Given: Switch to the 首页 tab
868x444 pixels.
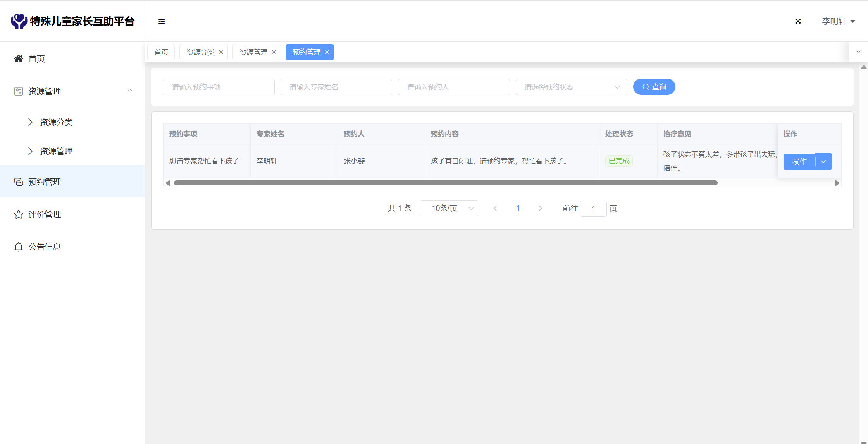Looking at the screenshot, I should pyautogui.click(x=161, y=52).
